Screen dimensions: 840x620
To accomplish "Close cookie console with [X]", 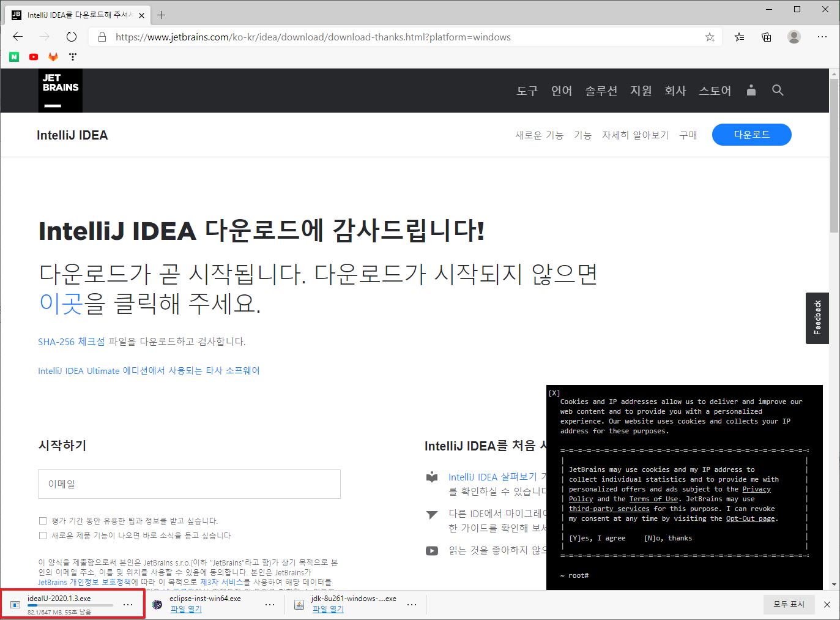I will [554, 393].
